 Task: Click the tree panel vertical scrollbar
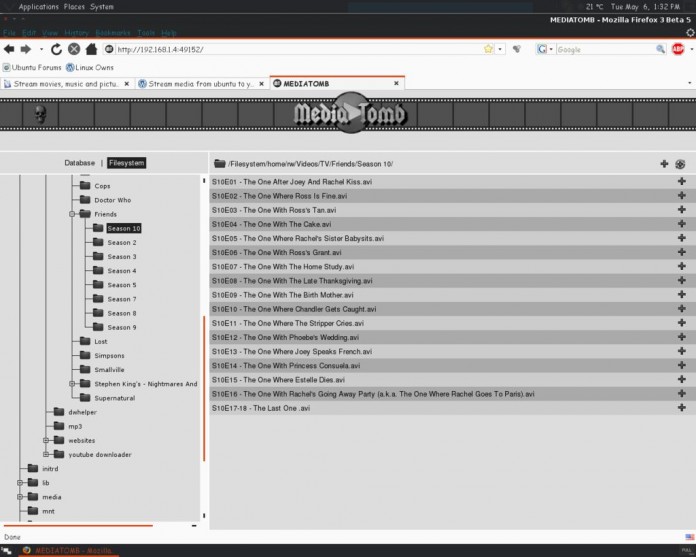tap(204, 388)
